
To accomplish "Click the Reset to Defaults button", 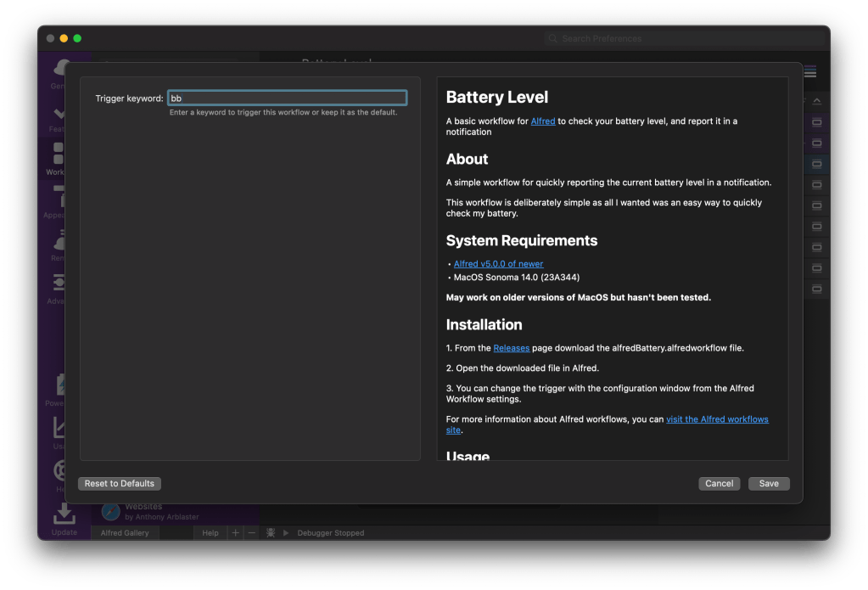I will click(x=120, y=484).
